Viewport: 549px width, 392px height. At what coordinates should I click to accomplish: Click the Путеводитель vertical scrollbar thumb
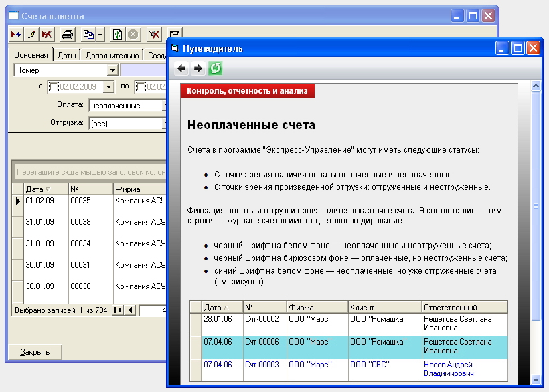536,206
